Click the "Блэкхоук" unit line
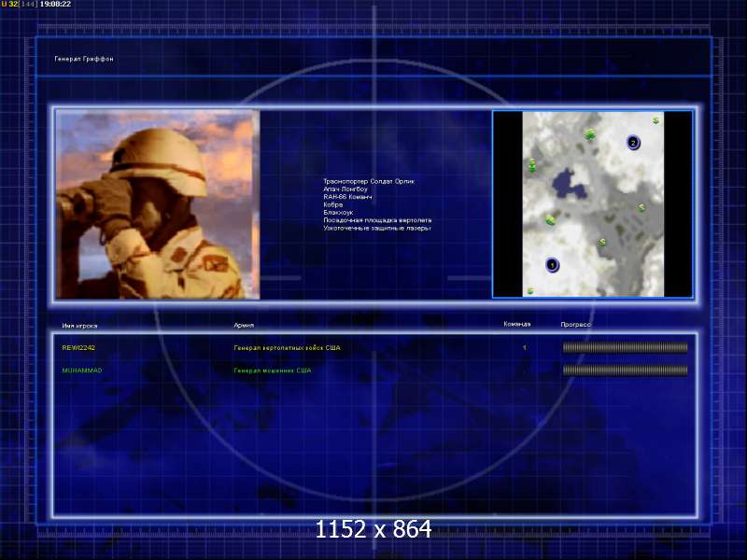The width and height of the screenshot is (747, 560). (x=338, y=213)
